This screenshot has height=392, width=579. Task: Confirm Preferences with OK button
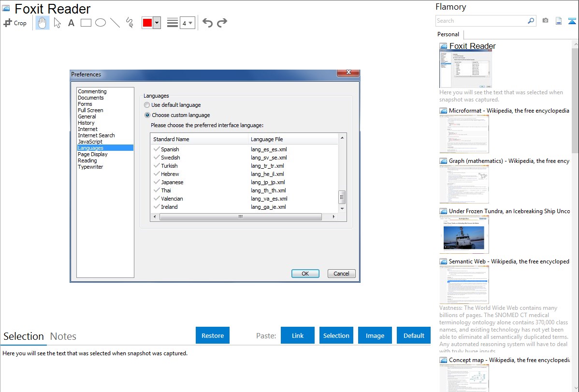point(305,274)
